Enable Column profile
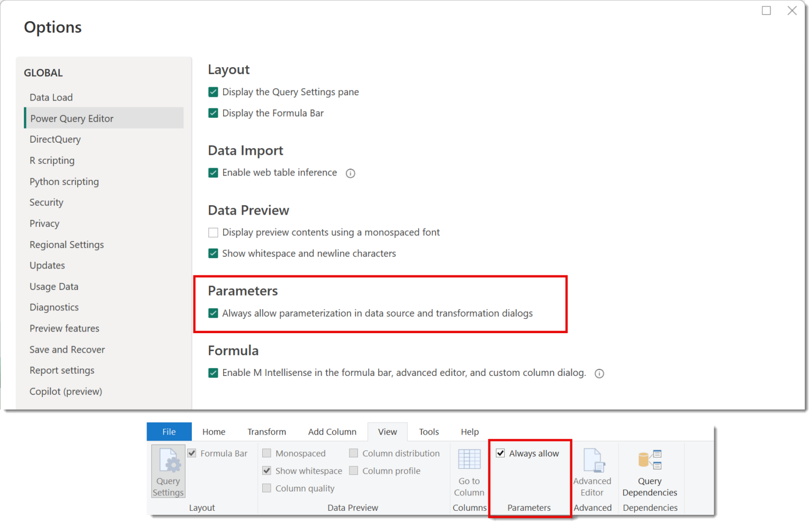This screenshot has height=525, width=812. coord(353,471)
